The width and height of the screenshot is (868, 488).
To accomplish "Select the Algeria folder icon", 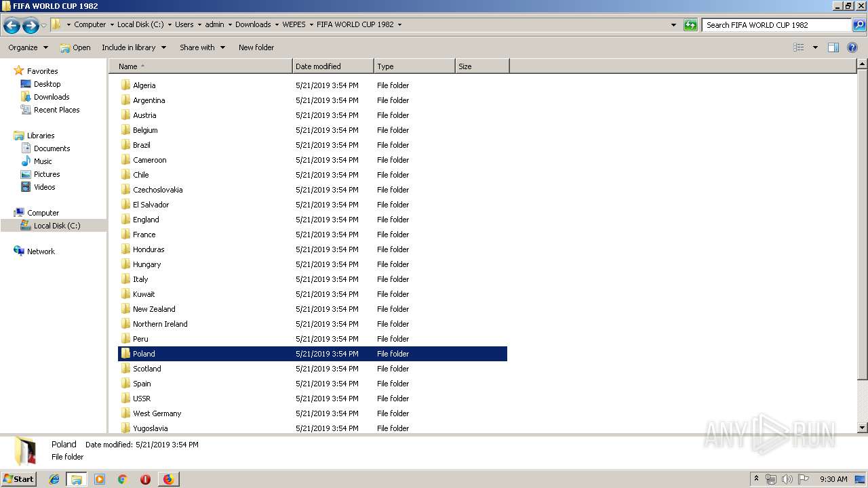I will (x=125, y=85).
